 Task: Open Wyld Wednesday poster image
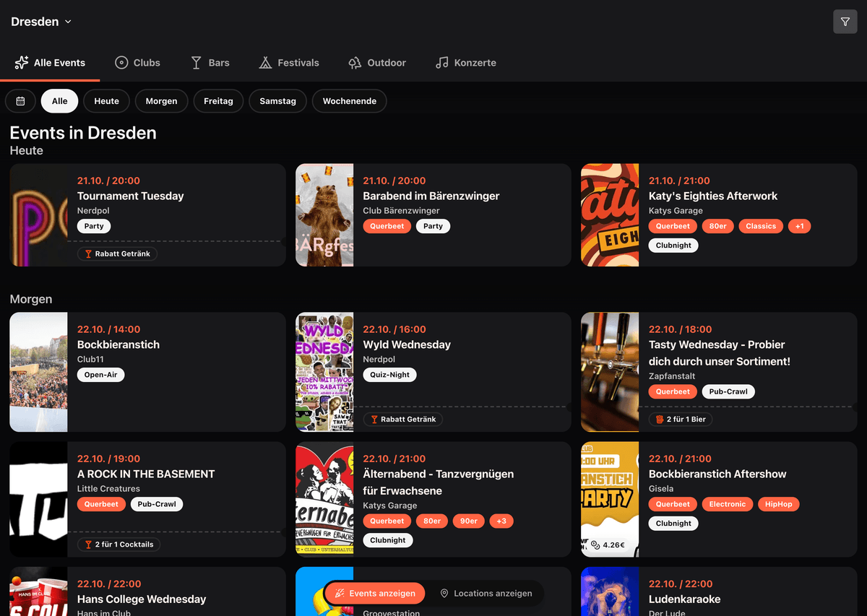324,372
